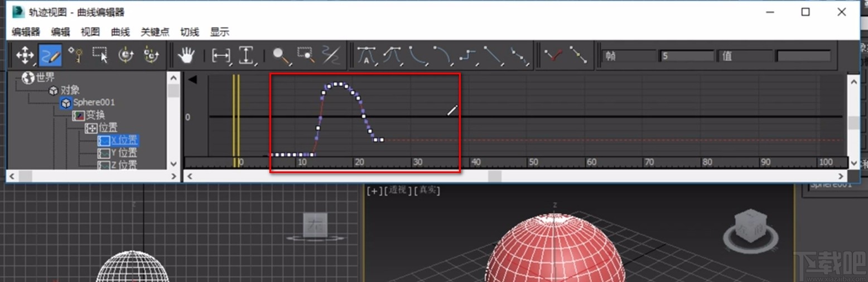Click Frame Value Extents icon

point(247,55)
